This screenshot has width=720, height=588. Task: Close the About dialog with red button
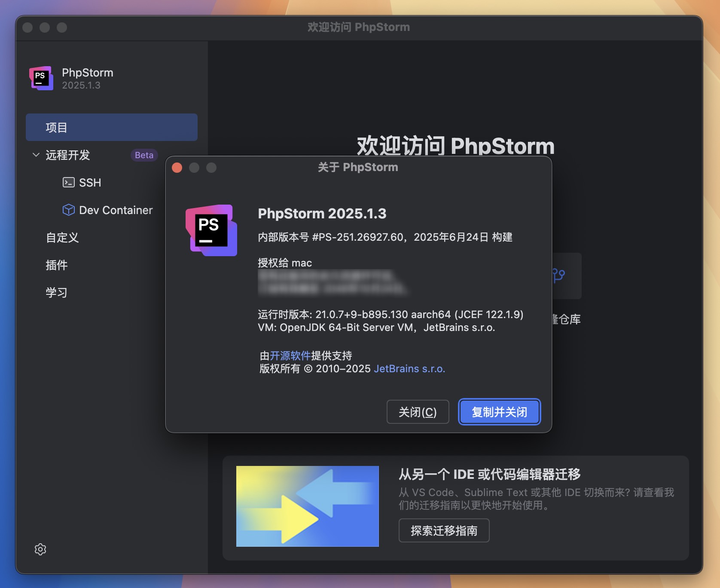[x=177, y=168]
